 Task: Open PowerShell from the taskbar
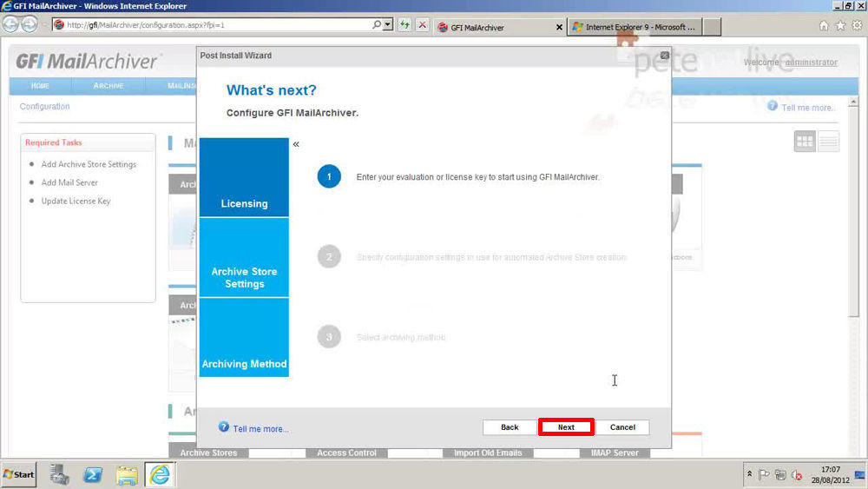click(x=93, y=474)
